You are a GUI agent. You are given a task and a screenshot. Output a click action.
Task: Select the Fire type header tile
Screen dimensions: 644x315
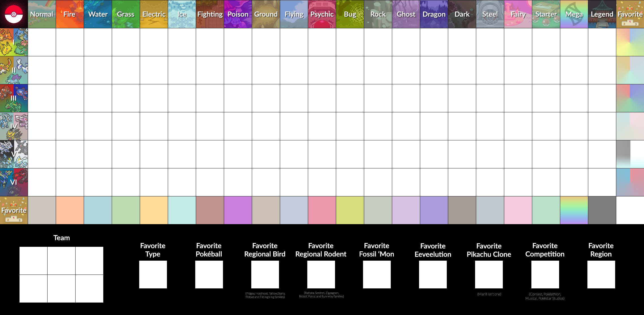pyautogui.click(x=70, y=14)
